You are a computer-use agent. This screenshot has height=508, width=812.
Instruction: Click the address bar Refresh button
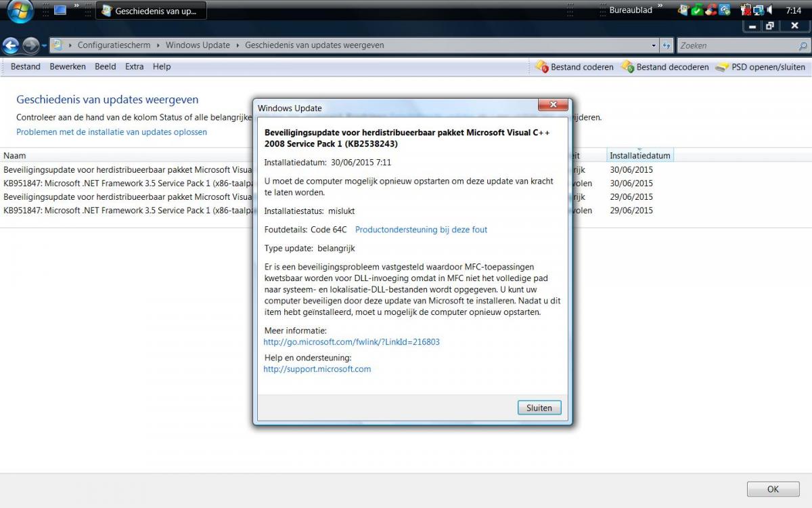coord(667,46)
